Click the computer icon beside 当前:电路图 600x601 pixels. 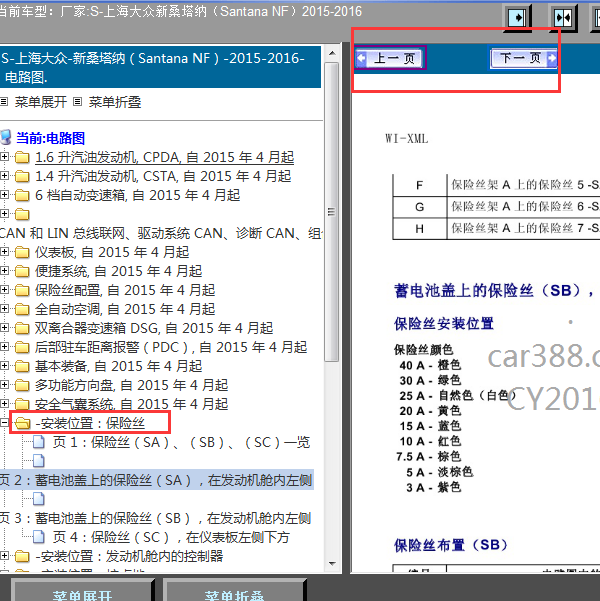click(6, 137)
